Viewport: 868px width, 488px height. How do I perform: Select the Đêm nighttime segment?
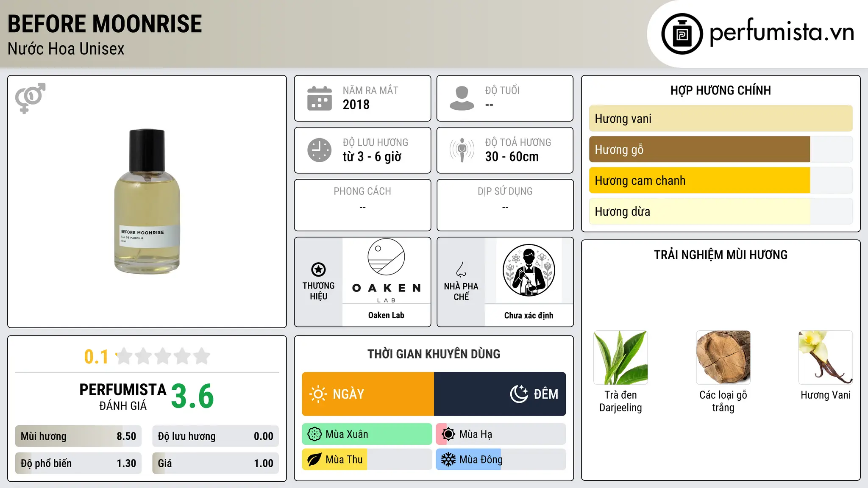pyautogui.click(x=500, y=394)
